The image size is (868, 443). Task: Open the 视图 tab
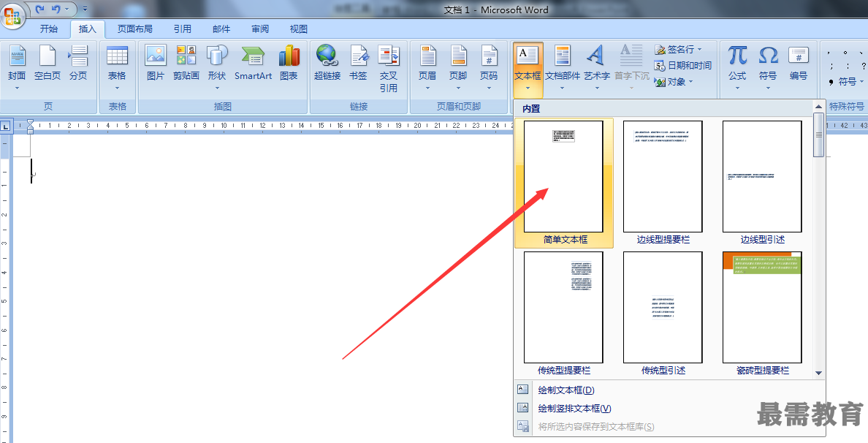click(298, 29)
